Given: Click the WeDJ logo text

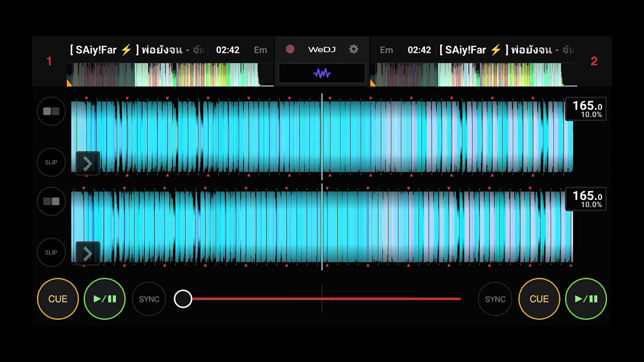Looking at the screenshot, I should point(321,49).
